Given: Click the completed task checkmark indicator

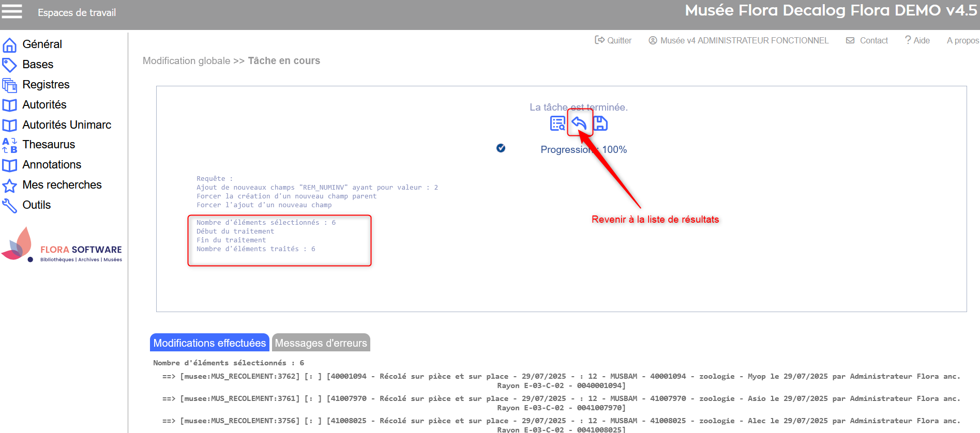Looking at the screenshot, I should pos(501,148).
